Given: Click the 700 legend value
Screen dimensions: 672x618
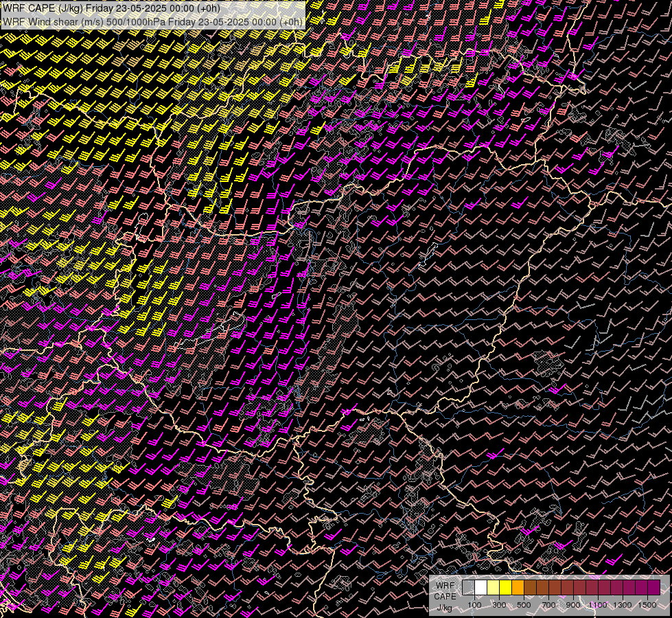Looking at the screenshot, I should pos(548,605).
